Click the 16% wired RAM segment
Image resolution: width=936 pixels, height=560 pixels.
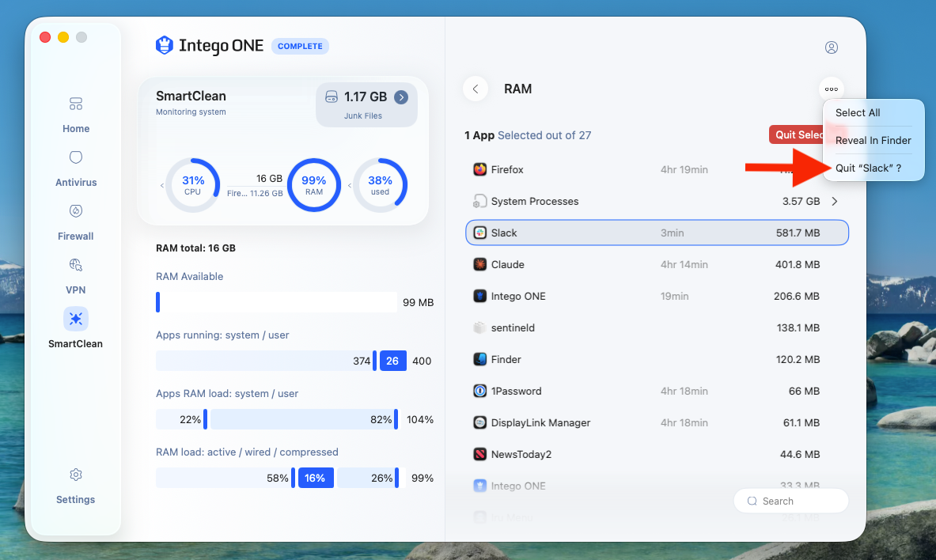[x=316, y=478]
